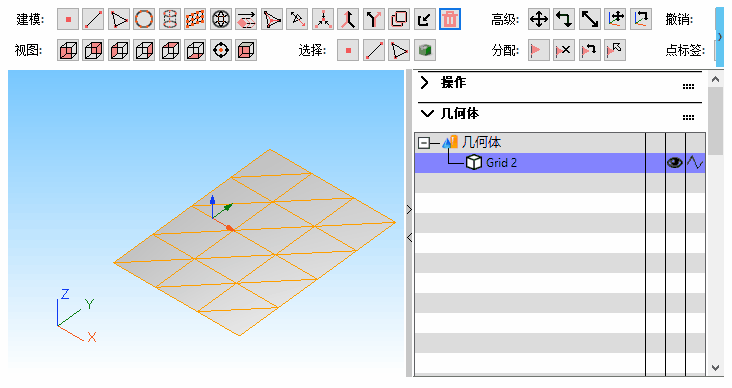The width and height of the screenshot is (732, 388).
Task: Choose the line drawing tool
Action: click(x=93, y=20)
